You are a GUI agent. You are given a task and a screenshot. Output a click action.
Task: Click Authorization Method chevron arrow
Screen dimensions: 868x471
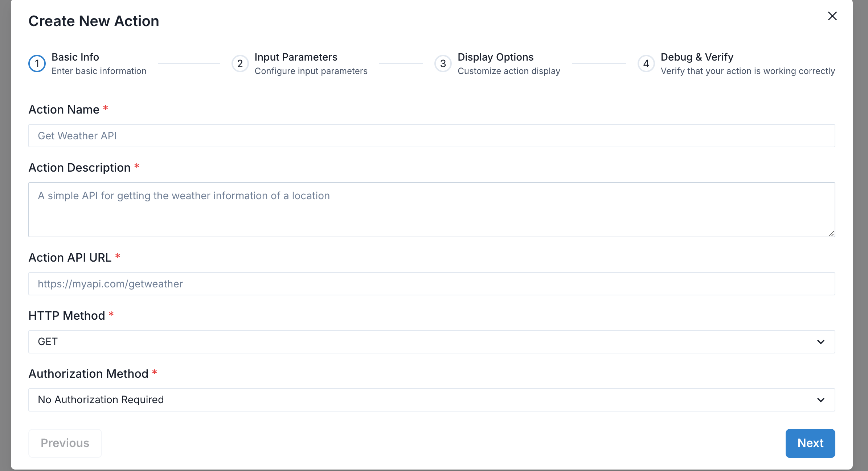click(820, 400)
